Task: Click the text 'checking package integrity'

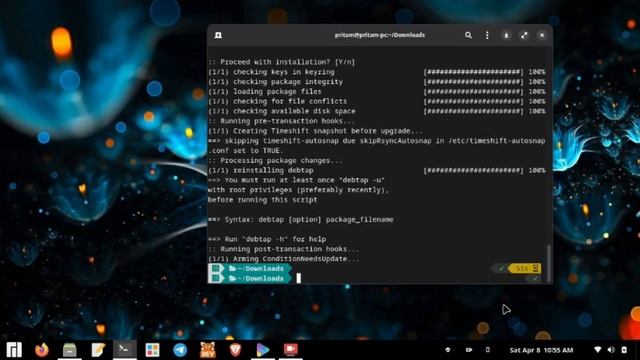Action: click(x=288, y=82)
